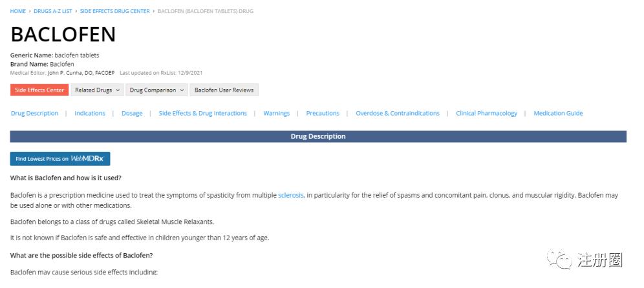Switch to the Indications tab
Viewport: 644px width, 288px height.
point(90,114)
